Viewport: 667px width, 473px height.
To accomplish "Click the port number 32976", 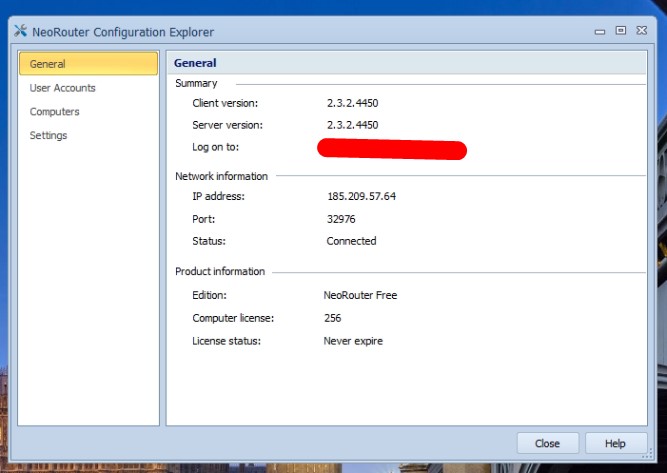I will (x=341, y=218).
